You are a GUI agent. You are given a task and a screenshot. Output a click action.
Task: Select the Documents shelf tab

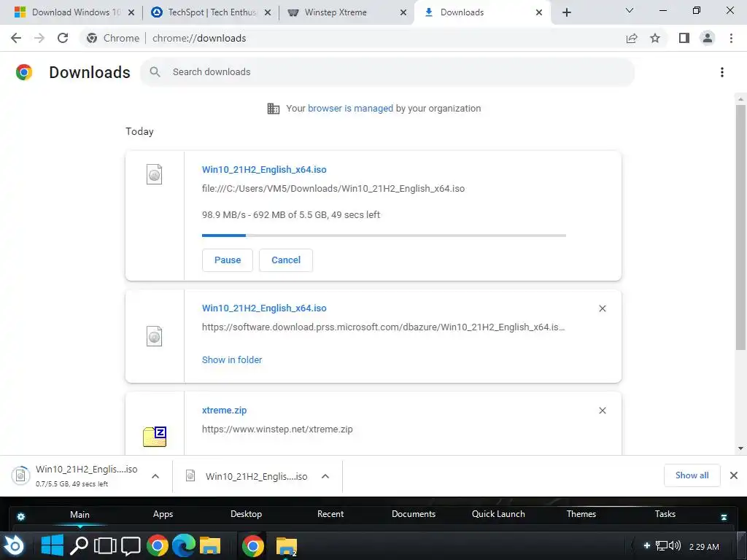(x=414, y=514)
